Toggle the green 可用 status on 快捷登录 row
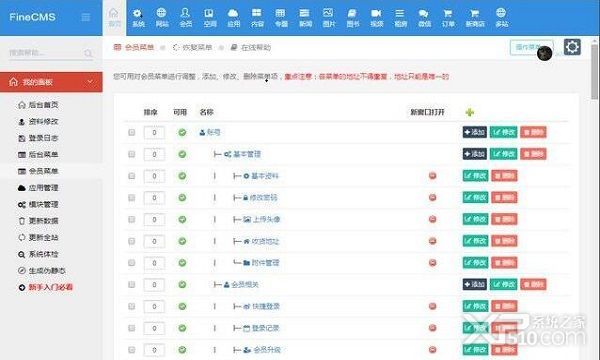600x360 pixels. 182,306
